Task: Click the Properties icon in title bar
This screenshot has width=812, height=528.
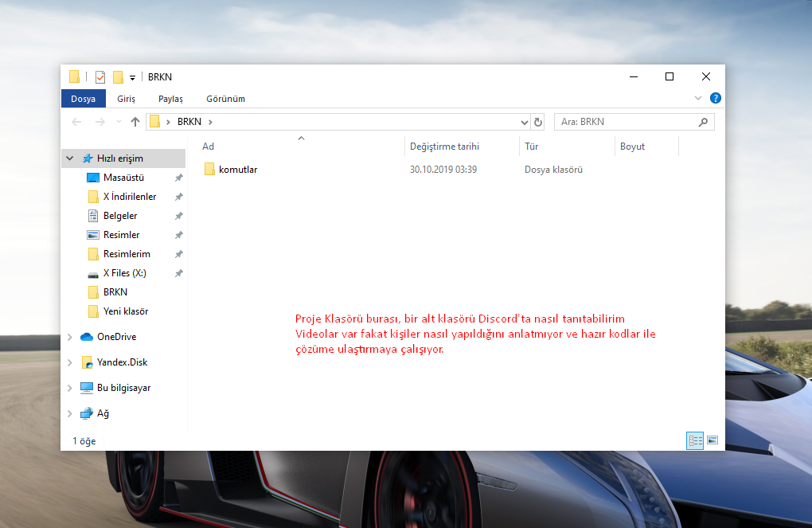Action: (x=100, y=77)
